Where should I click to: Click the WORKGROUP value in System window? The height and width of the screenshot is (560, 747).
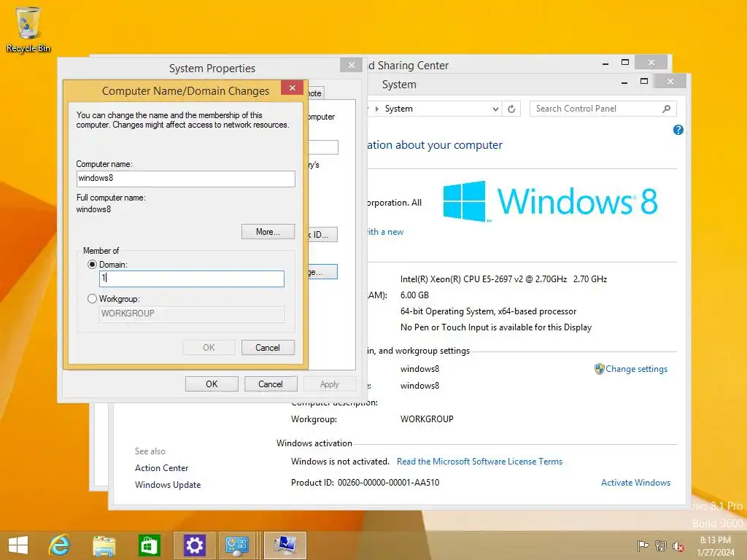[427, 419]
